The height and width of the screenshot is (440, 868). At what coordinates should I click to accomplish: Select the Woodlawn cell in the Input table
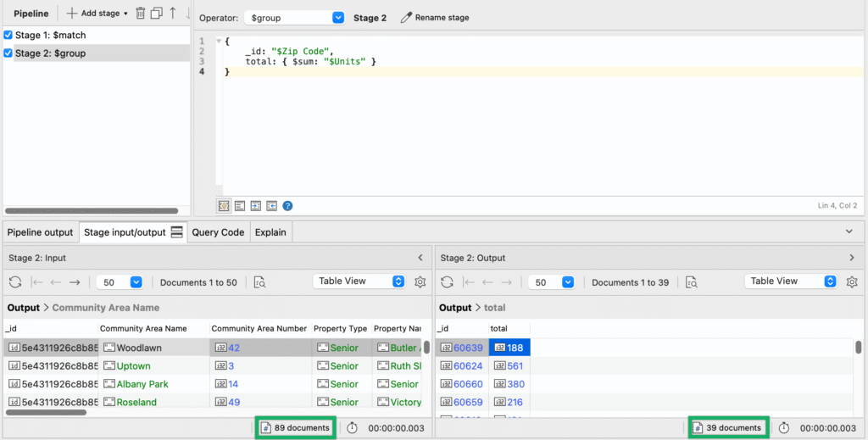point(154,348)
